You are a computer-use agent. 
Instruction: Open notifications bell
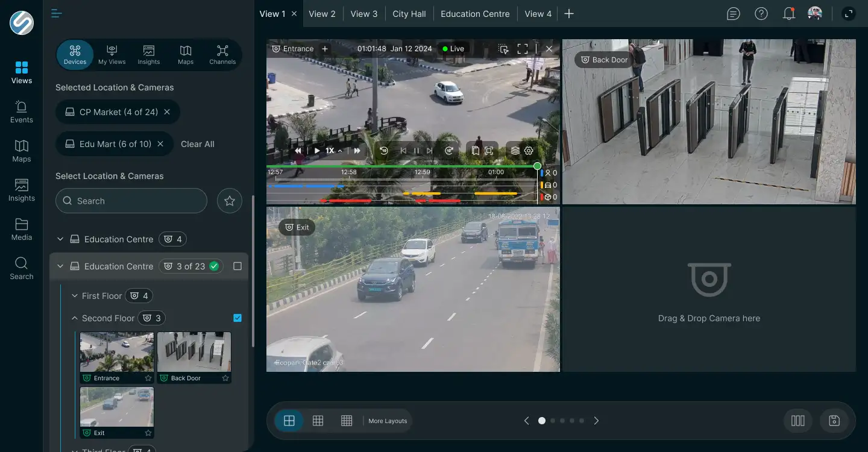tap(789, 13)
